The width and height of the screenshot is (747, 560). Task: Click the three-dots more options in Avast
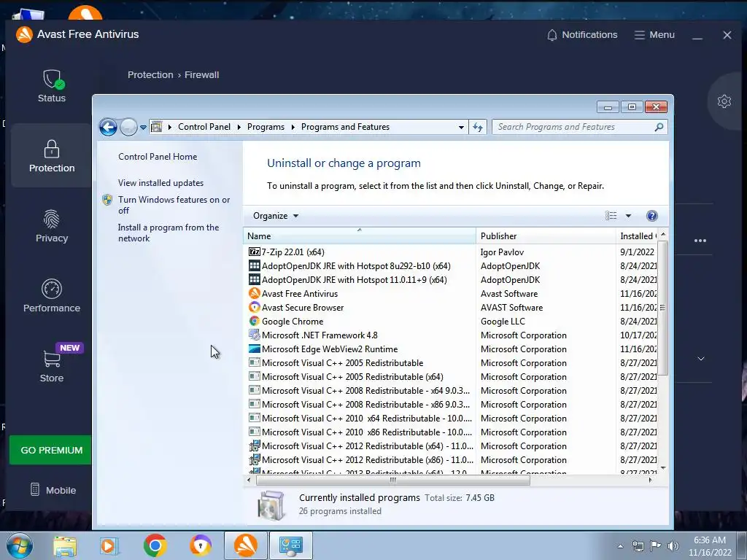click(700, 241)
